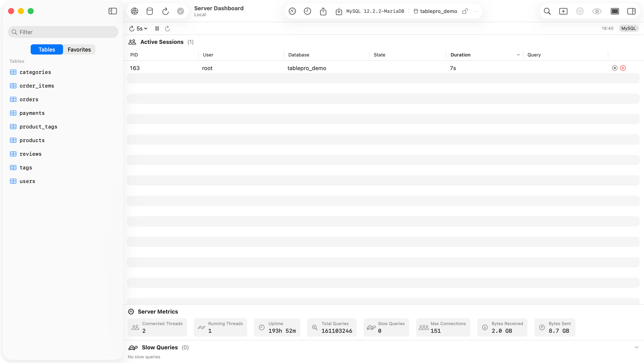Image resolution: width=644 pixels, height=363 pixels.
Task: Click the Filter search field
Action: click(63, 32)
